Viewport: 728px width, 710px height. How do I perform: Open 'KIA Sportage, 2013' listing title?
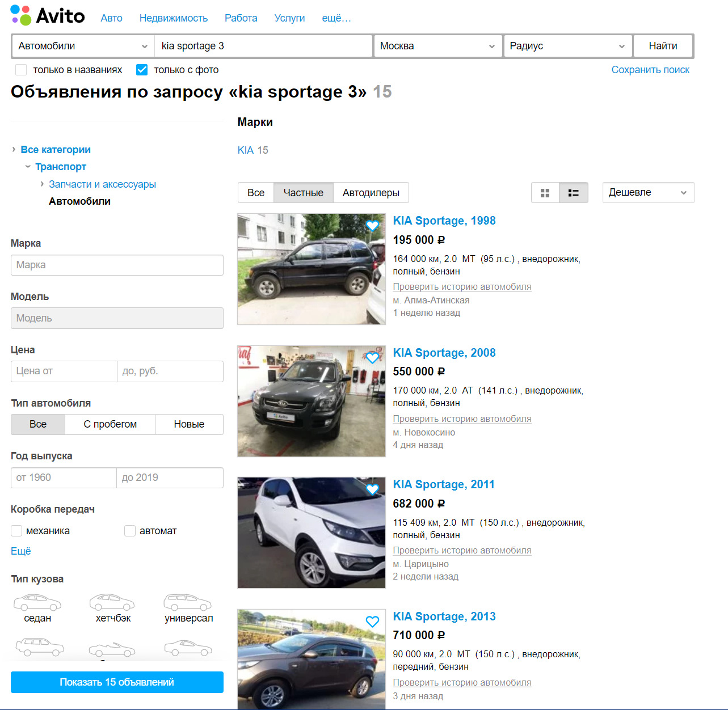444,616
